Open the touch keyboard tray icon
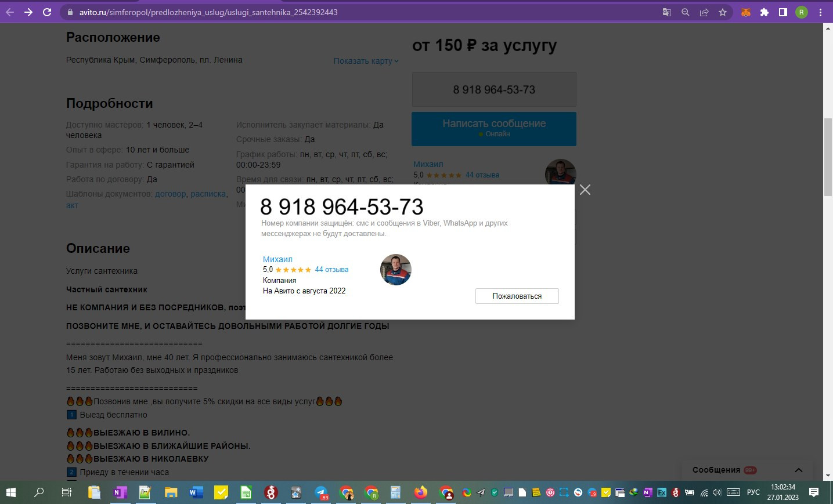This screenshot has height=504, width=833. [733, 492]
